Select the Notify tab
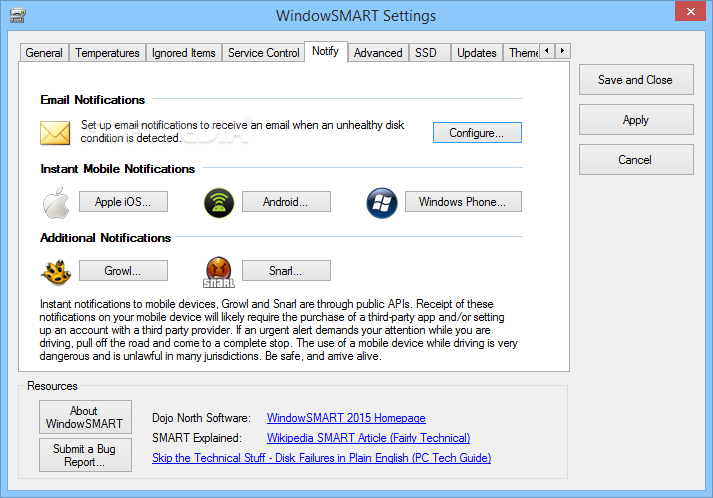 (x=326, y=51)
